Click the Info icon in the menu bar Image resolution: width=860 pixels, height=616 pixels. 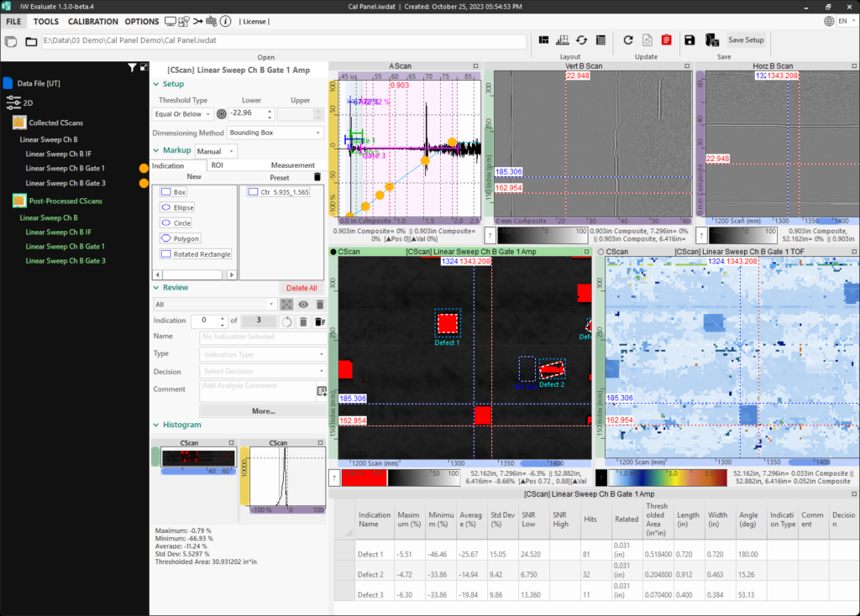226,21
